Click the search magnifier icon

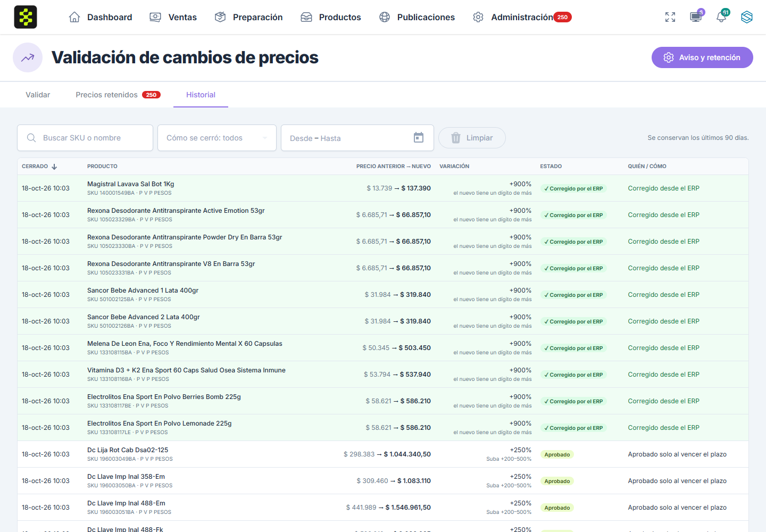click(x=31, y=138)
